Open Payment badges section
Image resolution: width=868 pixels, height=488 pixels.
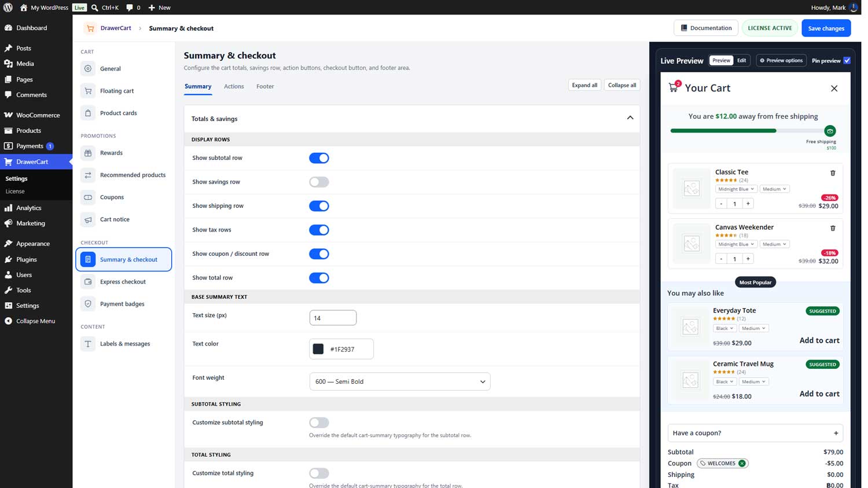click(123, 304)
